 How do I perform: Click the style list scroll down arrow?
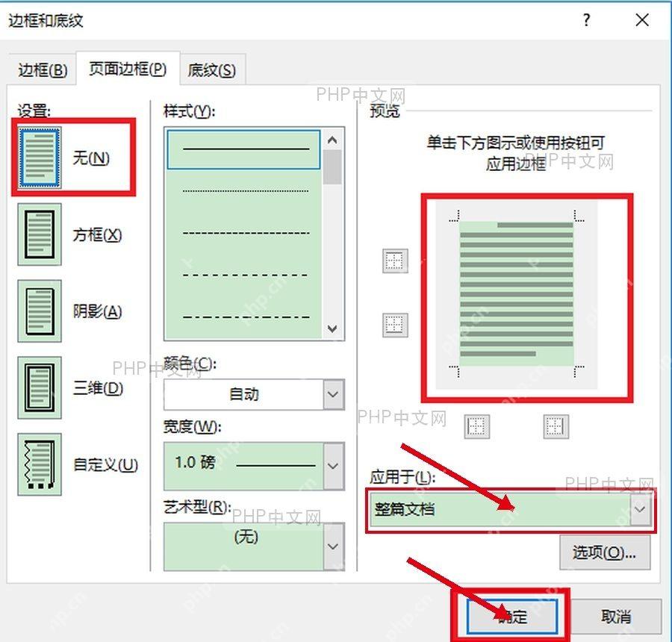pyautogui.click(x=332, y=328)
